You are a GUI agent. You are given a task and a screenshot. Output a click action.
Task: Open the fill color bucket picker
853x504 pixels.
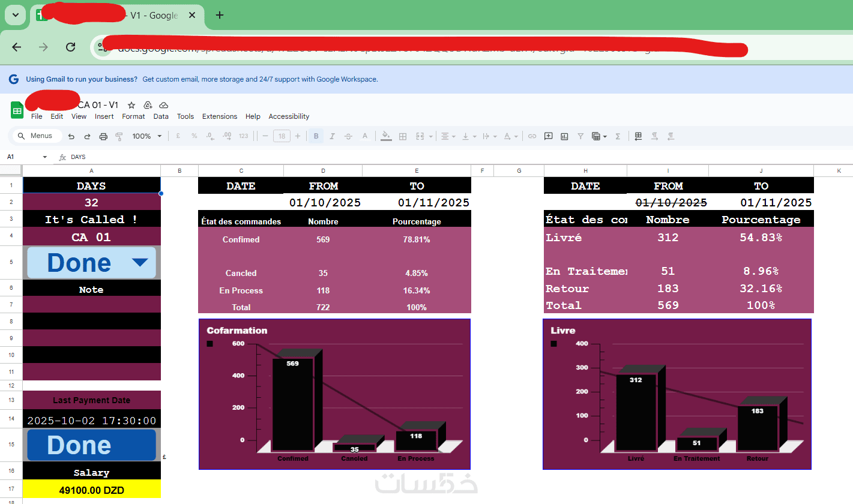coord(387,136)
